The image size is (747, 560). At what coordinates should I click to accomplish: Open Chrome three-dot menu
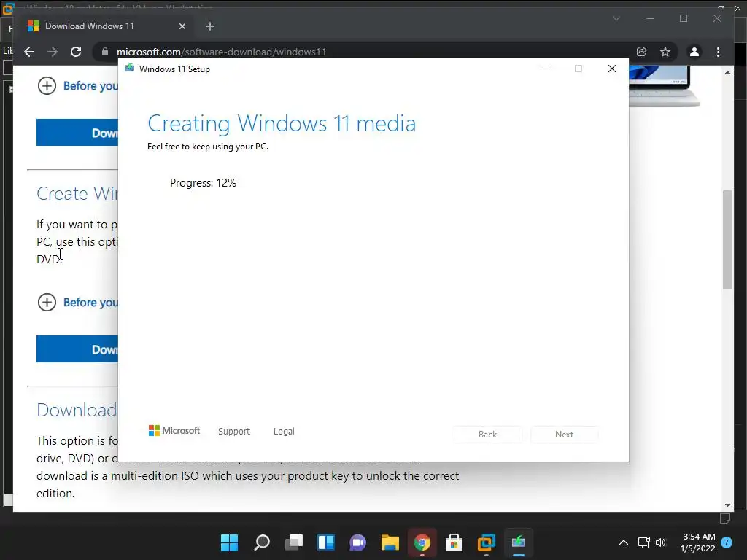(718, 52)
